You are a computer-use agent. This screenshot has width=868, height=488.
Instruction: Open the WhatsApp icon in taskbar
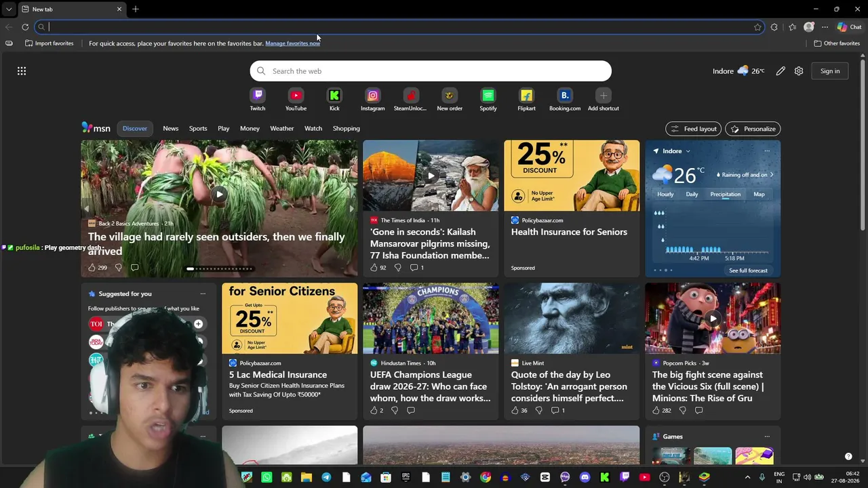267,477
